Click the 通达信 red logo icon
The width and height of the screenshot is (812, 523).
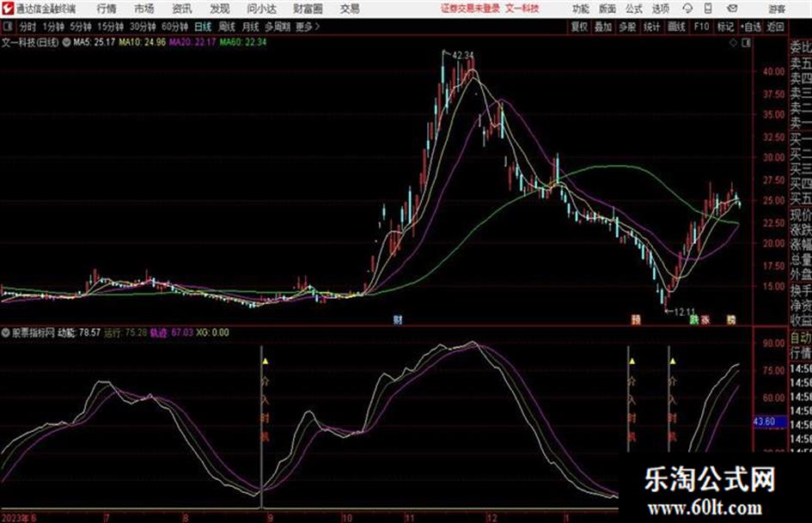[8, 9]
